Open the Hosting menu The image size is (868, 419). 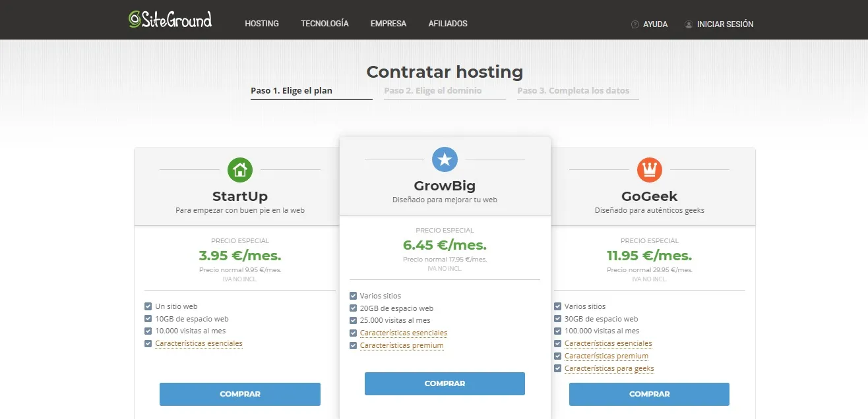click(x=262, y=24)
